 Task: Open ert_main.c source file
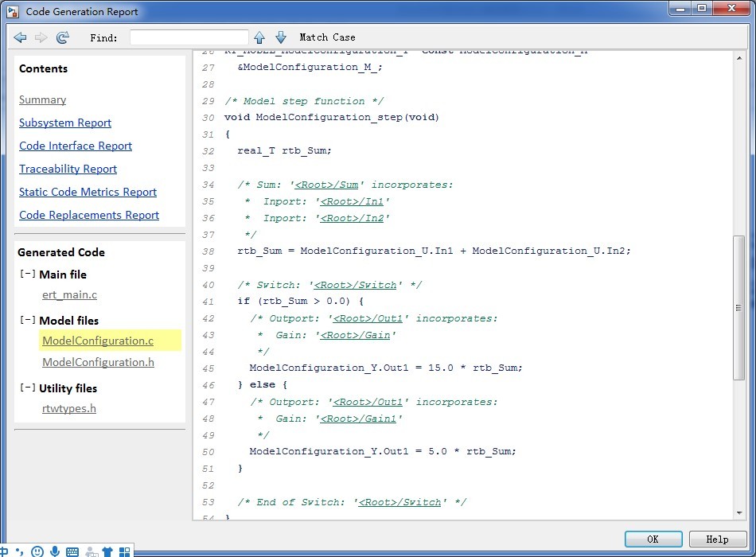(69, 294)
